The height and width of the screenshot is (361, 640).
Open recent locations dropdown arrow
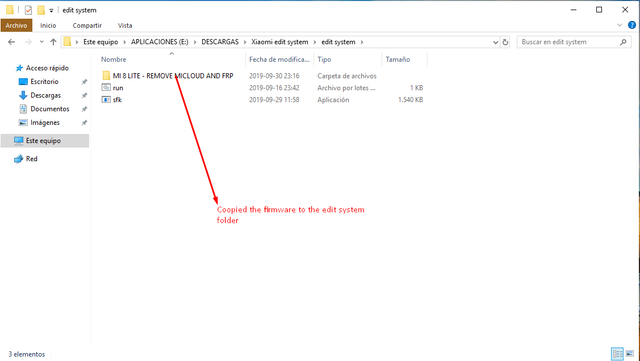41,42
